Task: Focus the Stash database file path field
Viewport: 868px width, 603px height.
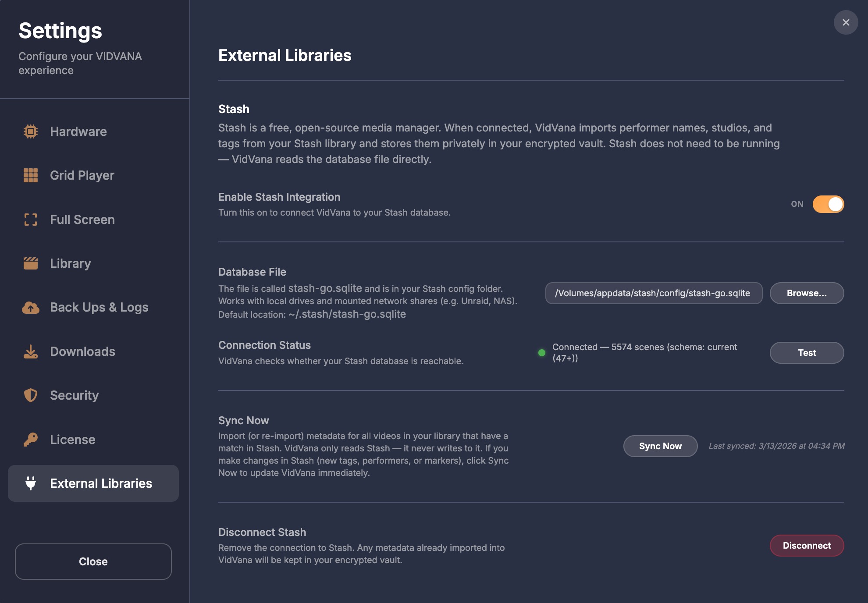Action: click(x=653, y=293)
